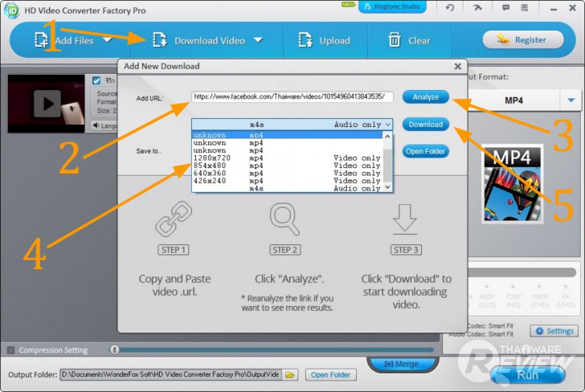Viewport: 585px width, 392px height.
Task: Toggle the Compression Setting checkbox
Action: tap(10, 350)
